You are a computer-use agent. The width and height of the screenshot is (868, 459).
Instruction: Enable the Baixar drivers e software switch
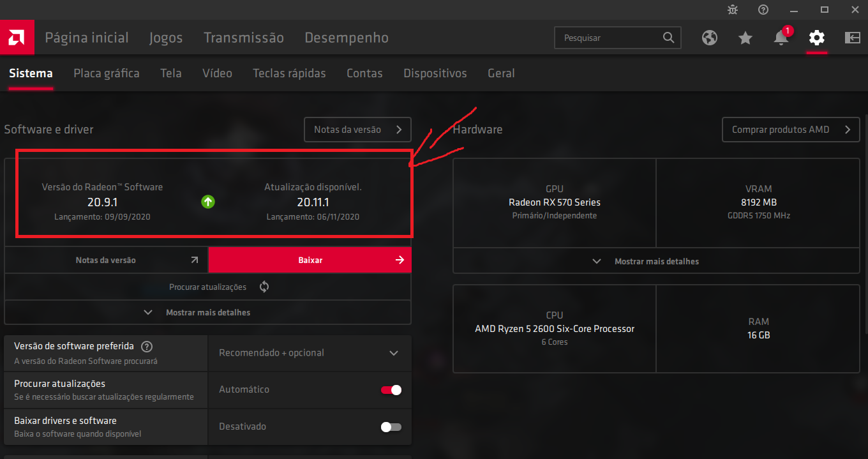[x=391, y=427]
